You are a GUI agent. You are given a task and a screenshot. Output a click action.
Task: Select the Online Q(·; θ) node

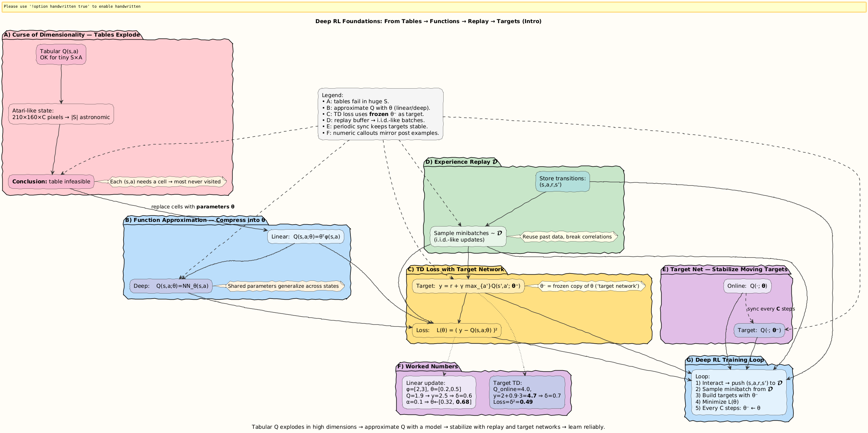click(747, 286)
